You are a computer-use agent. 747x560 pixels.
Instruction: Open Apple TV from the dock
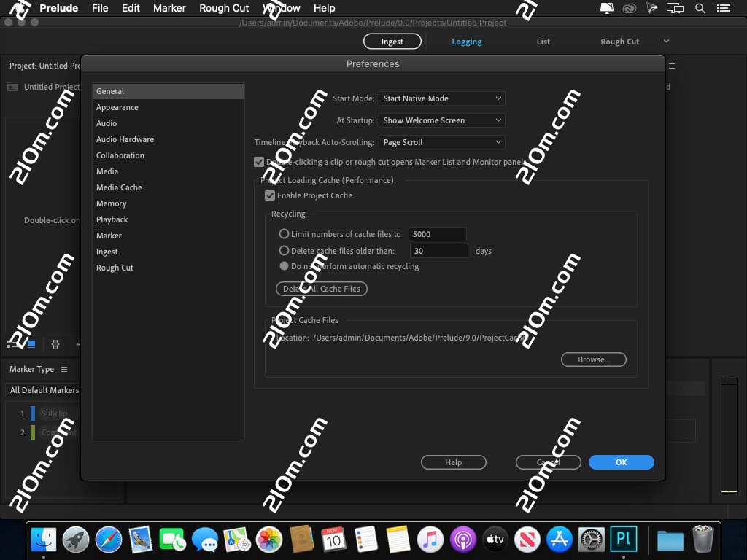pos(495,540)
